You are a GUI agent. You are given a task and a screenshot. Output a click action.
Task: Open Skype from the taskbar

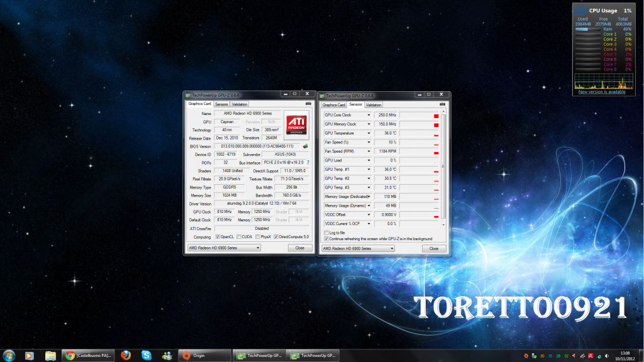(x=146, y=355)
